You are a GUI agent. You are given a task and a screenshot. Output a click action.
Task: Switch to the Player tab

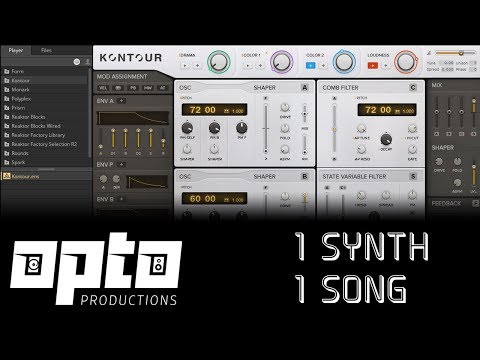click(x=16, y=50)
